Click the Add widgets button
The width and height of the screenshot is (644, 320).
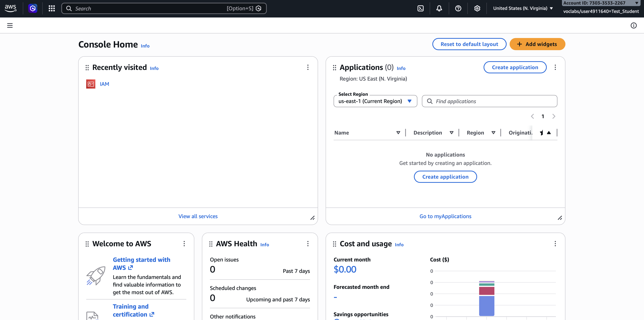point(537,44)
